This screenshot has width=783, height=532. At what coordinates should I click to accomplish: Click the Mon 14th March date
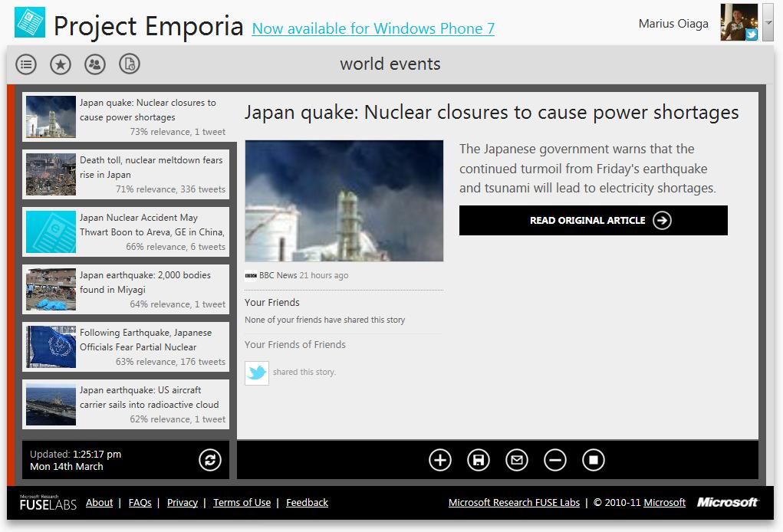pos(67,467)
